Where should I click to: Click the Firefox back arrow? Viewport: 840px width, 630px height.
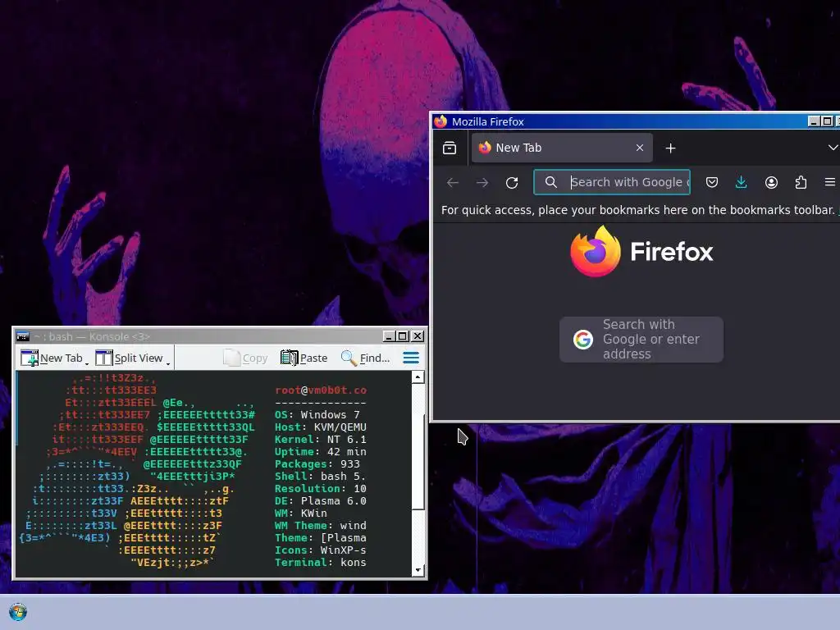point(453,183)
